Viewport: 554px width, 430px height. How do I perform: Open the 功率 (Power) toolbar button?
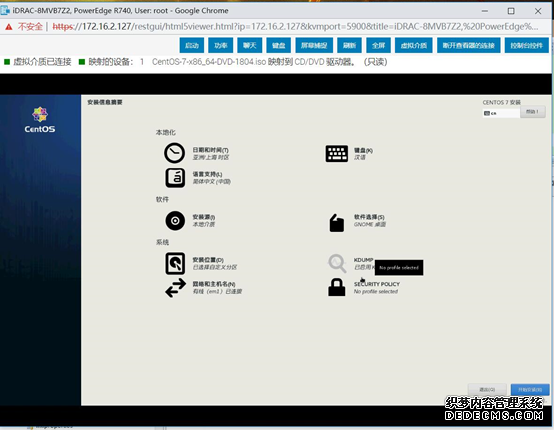(220, 45)
